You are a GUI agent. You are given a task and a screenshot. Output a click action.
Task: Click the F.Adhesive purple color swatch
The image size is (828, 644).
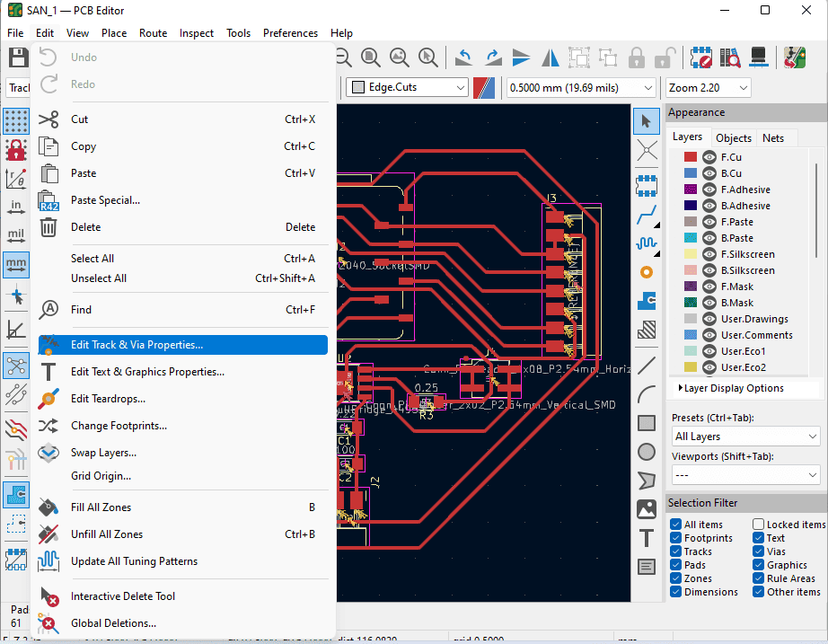[x=691, y=190]
